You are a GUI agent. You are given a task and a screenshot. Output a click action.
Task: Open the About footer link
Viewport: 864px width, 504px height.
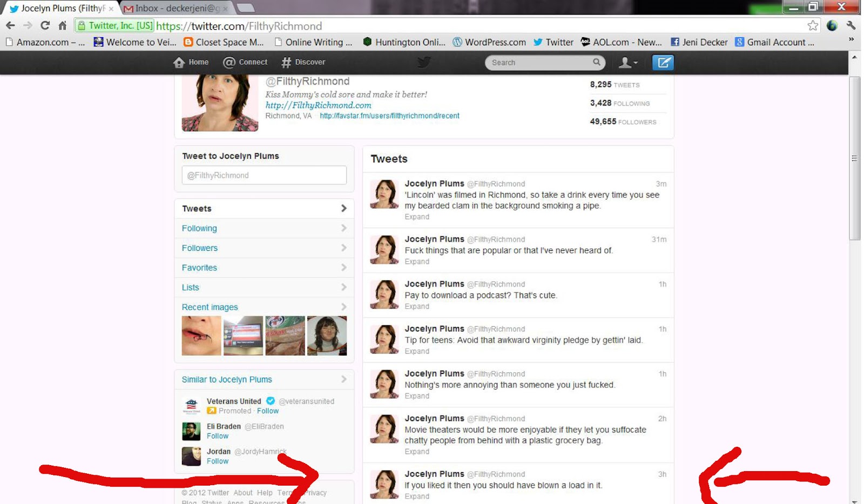243,493
